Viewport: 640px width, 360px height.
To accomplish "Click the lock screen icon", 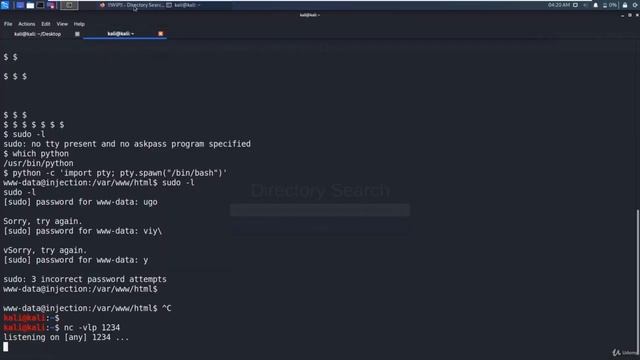I will [625, 5].
